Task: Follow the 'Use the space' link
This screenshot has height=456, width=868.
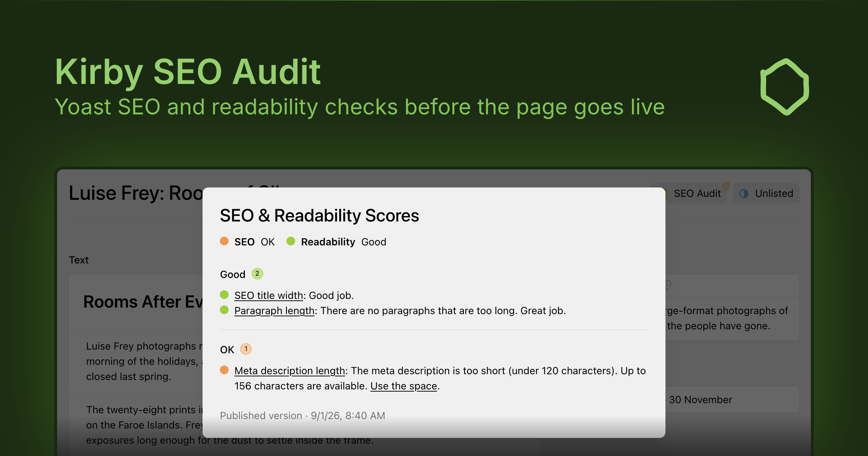Action: 404,386
